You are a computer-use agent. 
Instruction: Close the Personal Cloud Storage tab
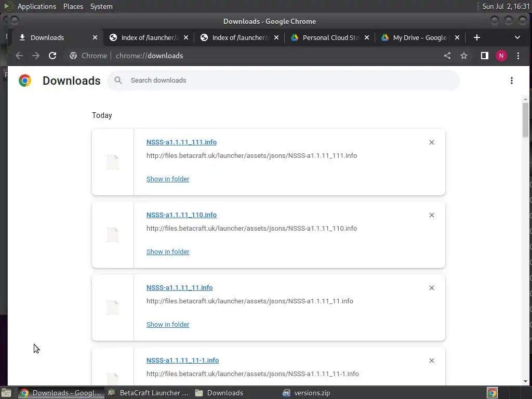pyautogui.click(x=367, y=37)
